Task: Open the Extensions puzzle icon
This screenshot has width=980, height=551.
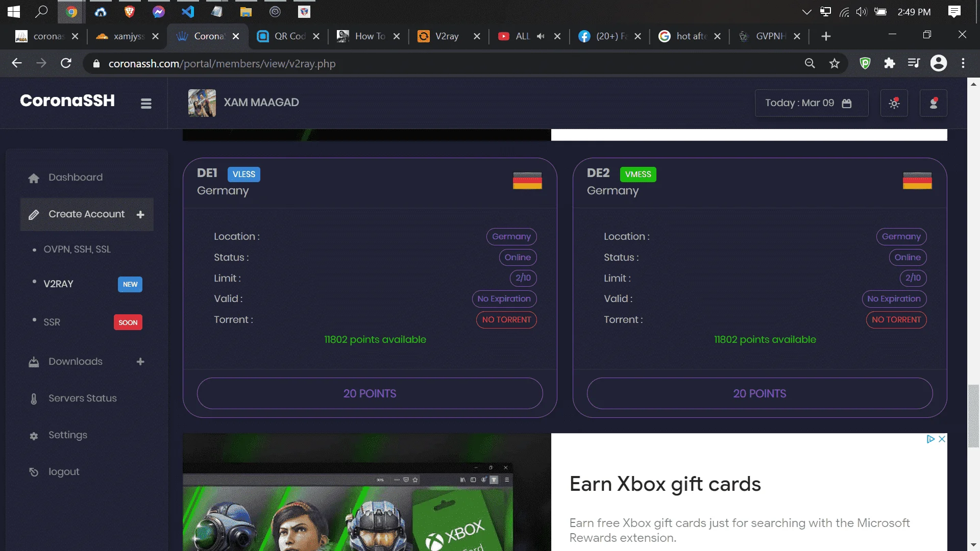Action: pos(889,63)
